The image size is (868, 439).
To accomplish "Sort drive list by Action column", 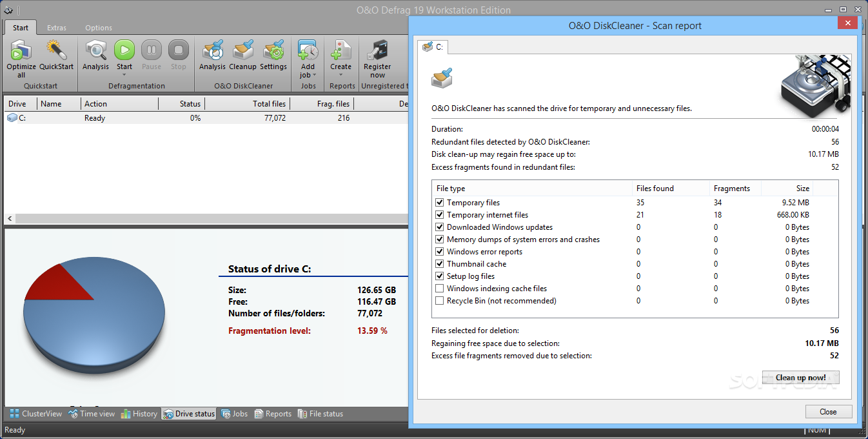I will 119,104.
